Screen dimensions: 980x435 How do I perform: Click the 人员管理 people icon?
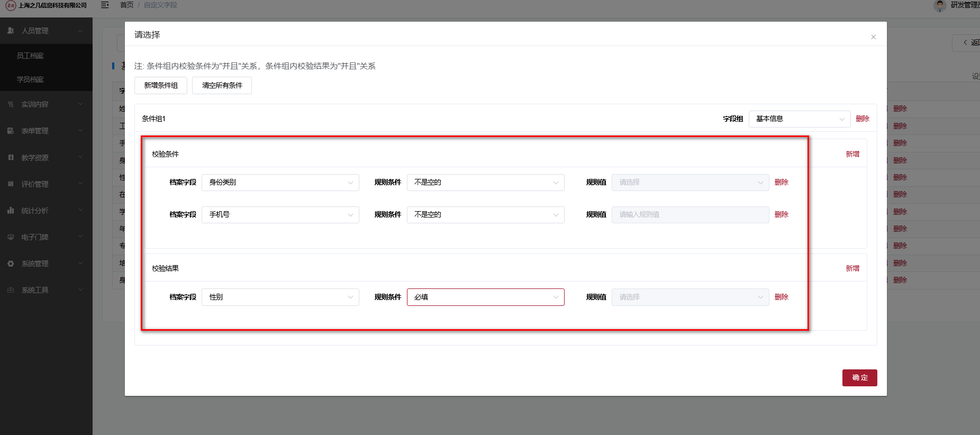tap(11, 31)
